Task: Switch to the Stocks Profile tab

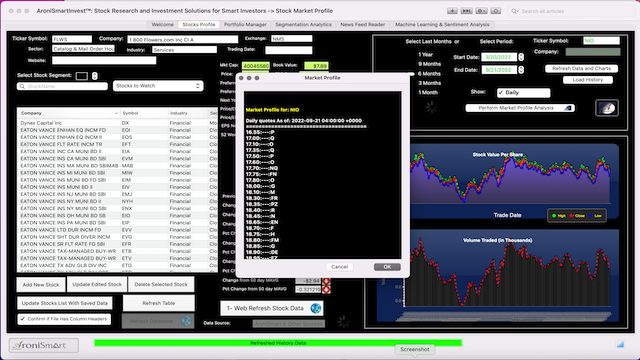Action: click(199, 24)
